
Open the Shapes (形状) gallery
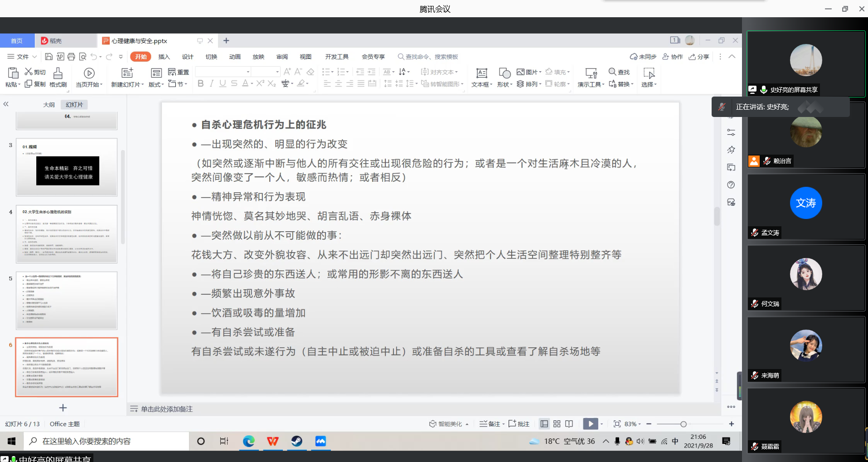[504, 77]
